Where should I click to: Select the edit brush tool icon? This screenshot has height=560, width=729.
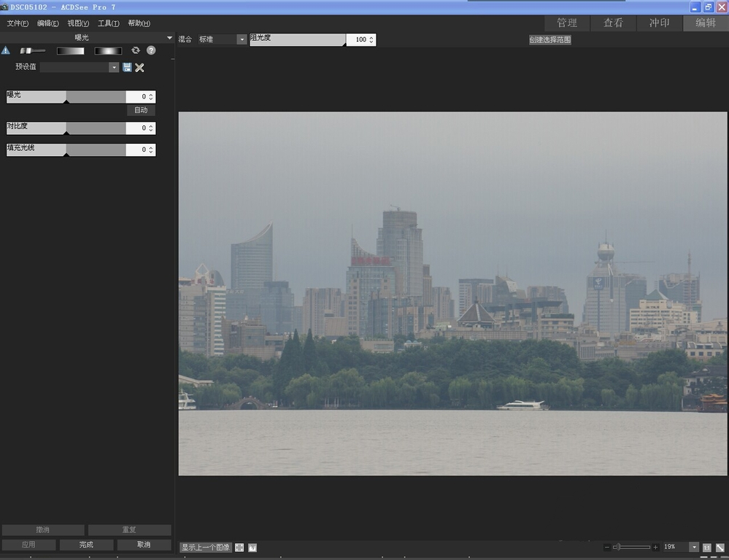coord(32,50)
